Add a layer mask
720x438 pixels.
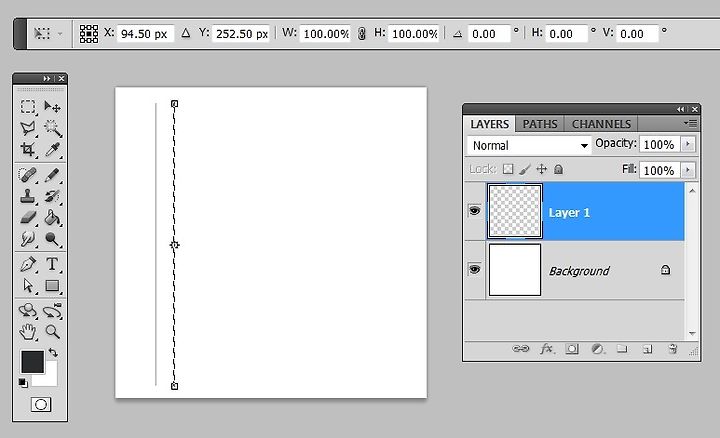coord(572,349)
